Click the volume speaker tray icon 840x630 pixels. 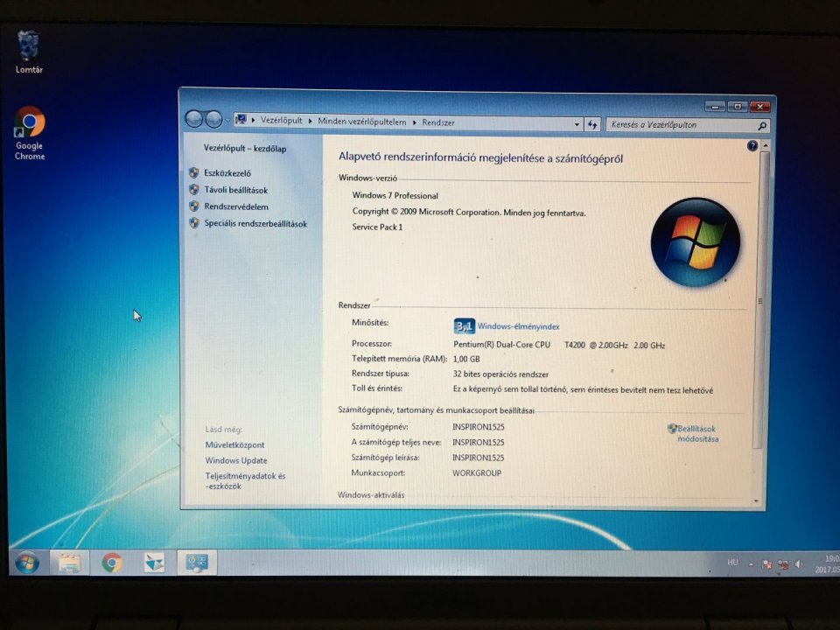tap(799, 564)
